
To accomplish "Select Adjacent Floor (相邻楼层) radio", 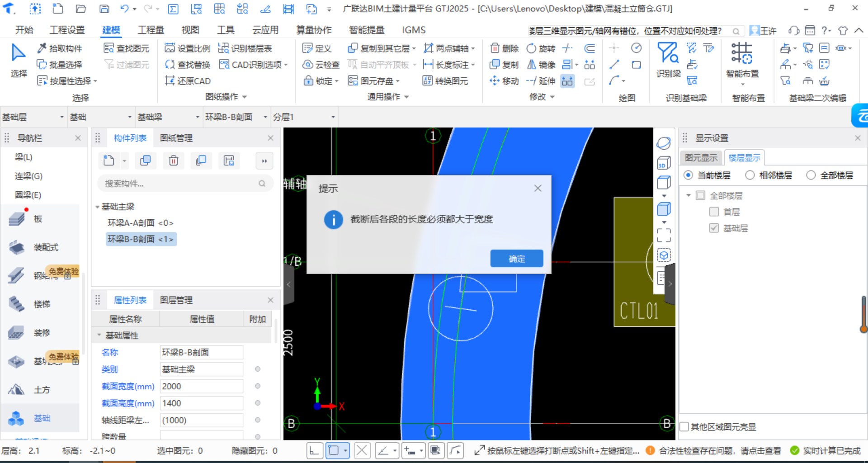I will pos(750,175).
